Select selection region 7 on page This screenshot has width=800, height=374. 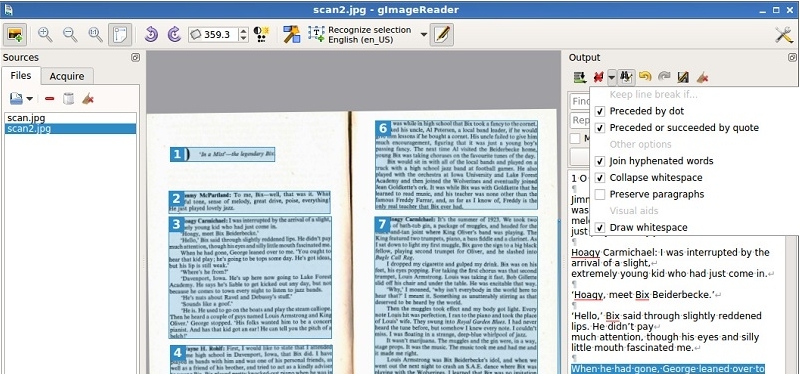coord(456,295)
